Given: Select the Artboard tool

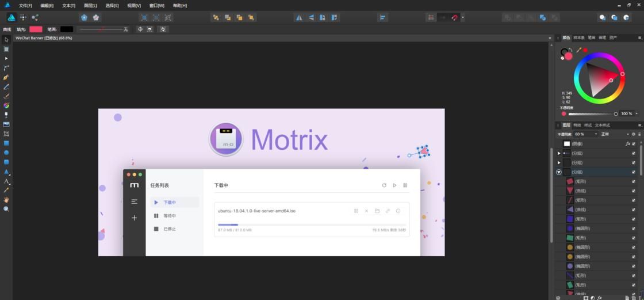Looking at the screenshot, I should [x=6, y=49].
